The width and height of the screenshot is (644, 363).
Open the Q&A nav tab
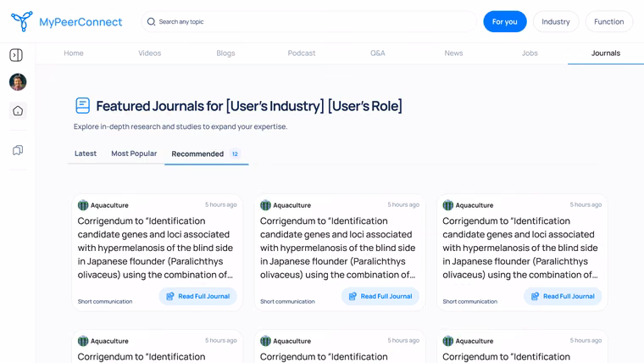click(377, 53)
